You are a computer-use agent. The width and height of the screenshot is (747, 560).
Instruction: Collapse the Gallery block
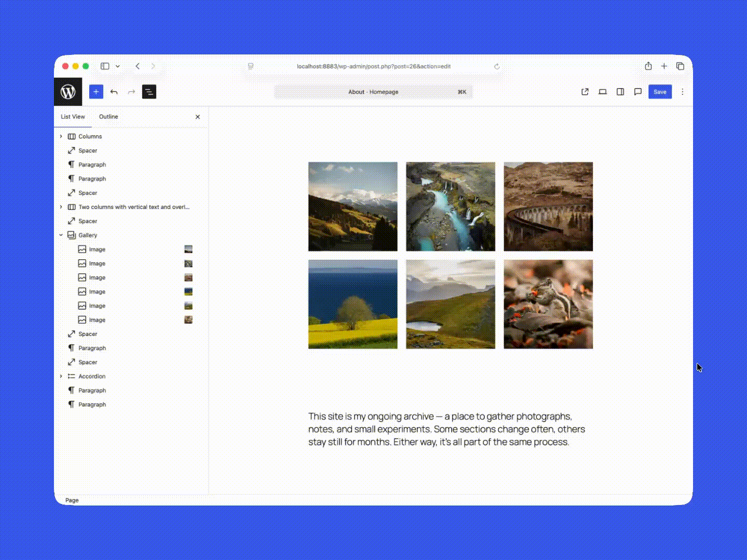(x=61, y=235)
